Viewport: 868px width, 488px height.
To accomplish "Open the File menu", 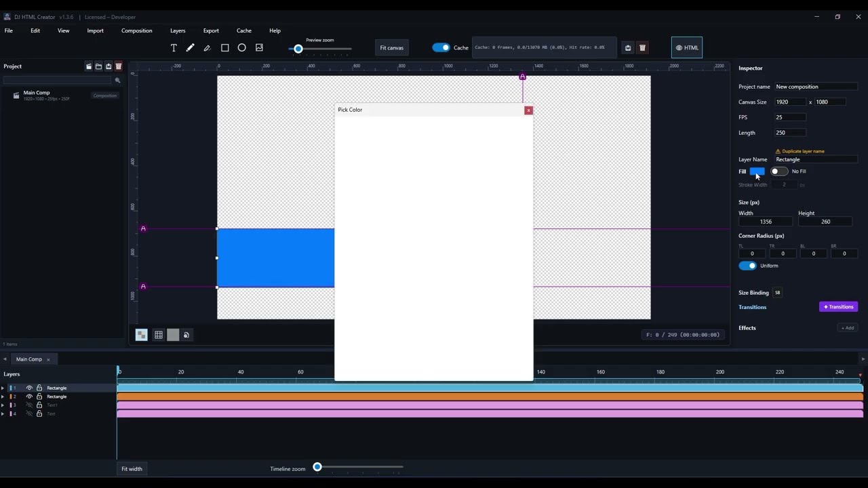I will 9,30.
